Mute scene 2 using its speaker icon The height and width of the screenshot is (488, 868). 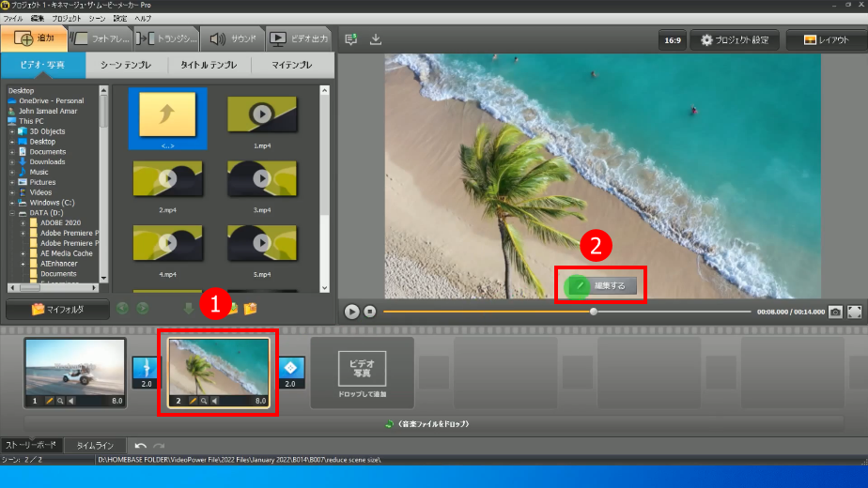click(215, 401)
